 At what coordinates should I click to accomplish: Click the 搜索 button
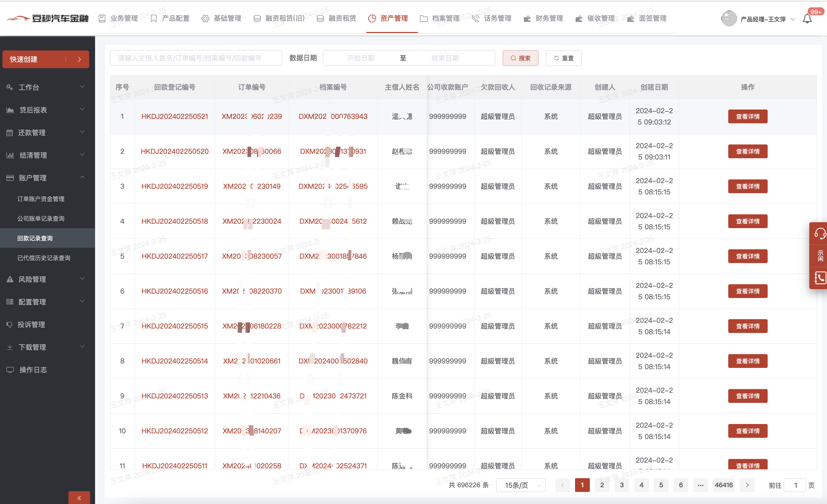coord(520,58)
